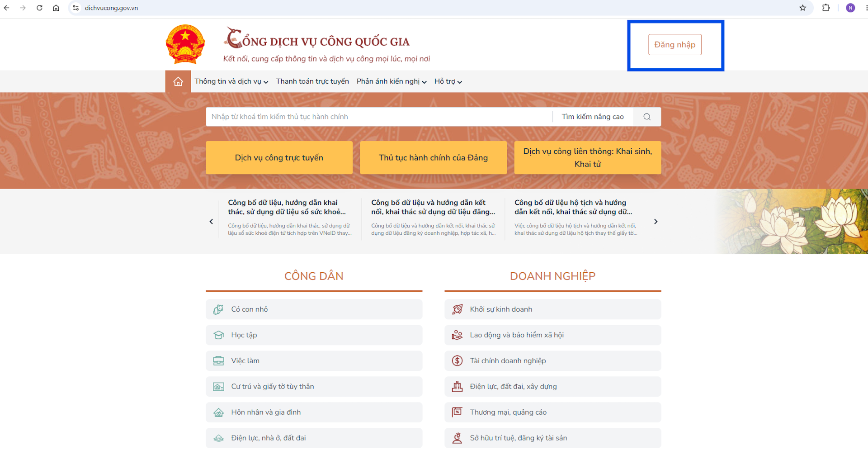Reload the page
Image resolution: width=868 pixels, height=450 pixels.
click(39, 8)
